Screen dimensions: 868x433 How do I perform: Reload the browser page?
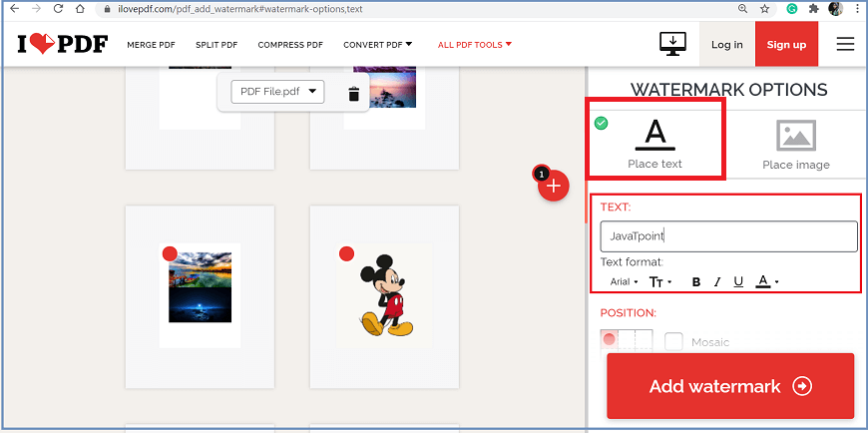pos(59,9)
